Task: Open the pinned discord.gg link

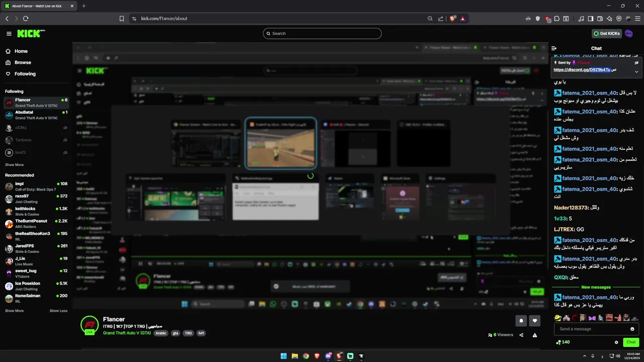Action: (x=582, y=70)
